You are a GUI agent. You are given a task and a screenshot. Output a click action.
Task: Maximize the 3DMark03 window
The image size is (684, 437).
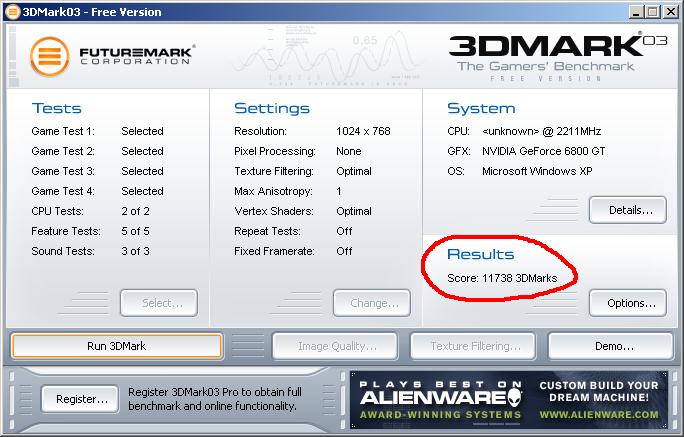pyautogui.click(x=652, y=11)
